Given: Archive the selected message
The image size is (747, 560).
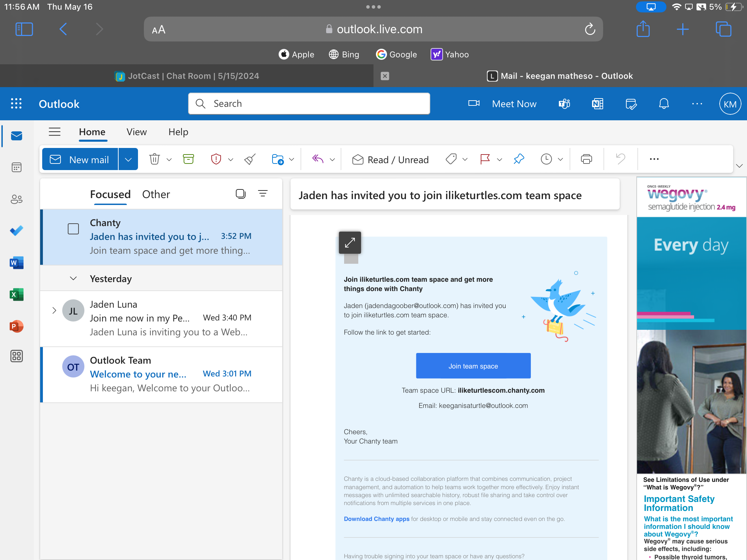Looking at the screenshot, I should (188, 159).
